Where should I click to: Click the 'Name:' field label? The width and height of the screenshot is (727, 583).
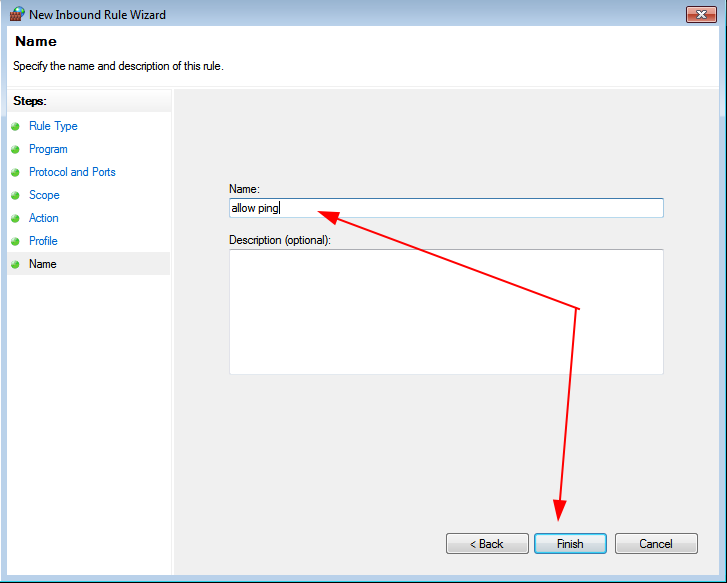point(244,189)
